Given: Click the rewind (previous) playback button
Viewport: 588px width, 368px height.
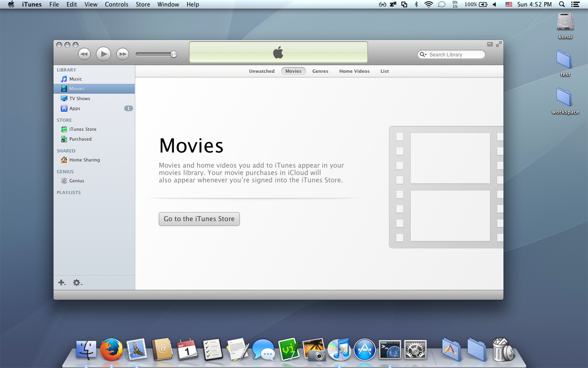Looking at the screenshot, I should [84, 54].
